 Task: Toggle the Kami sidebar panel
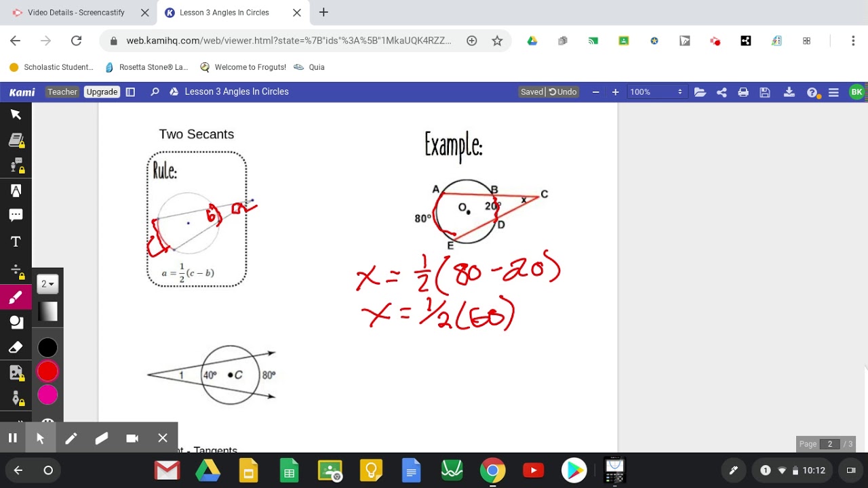pyautogui.click(x=131, y=92)
